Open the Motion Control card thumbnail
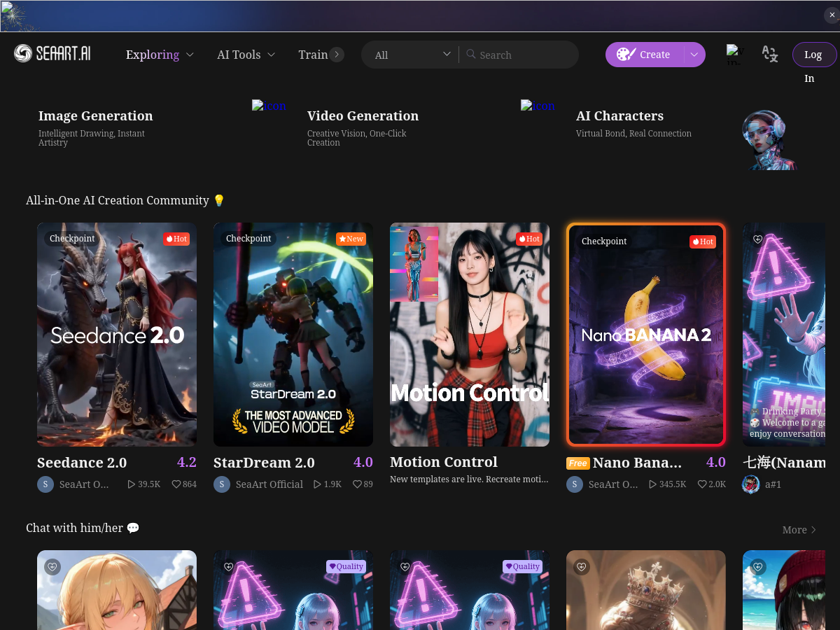 469,334
